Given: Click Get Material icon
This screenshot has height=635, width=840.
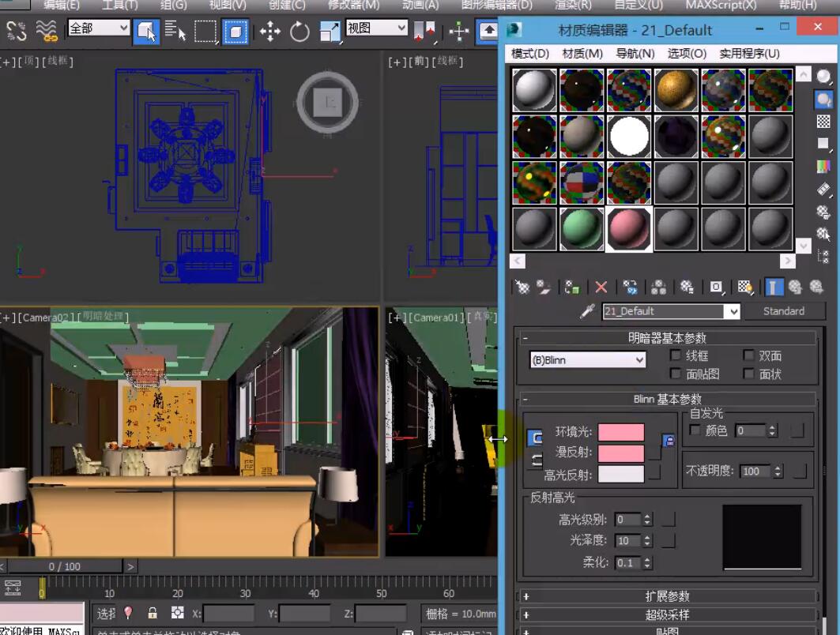Looking at the screenshot, I should (522, 287).
